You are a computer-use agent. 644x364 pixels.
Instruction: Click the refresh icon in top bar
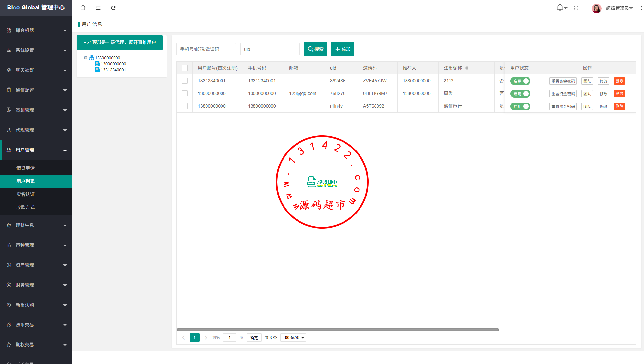pos(113,8)
